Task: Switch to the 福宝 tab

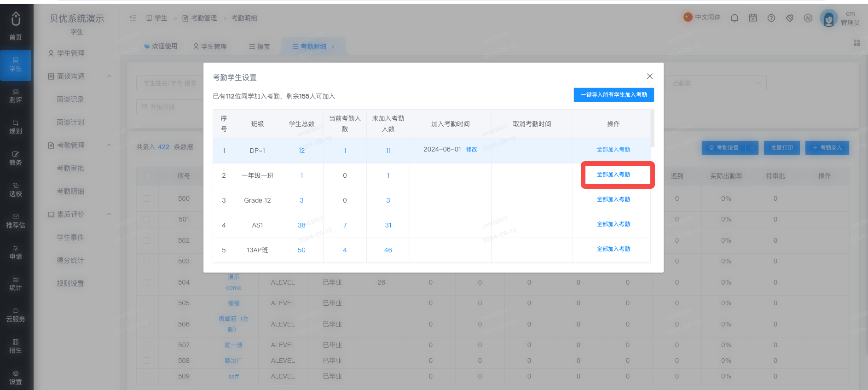Action: point(260,47)
